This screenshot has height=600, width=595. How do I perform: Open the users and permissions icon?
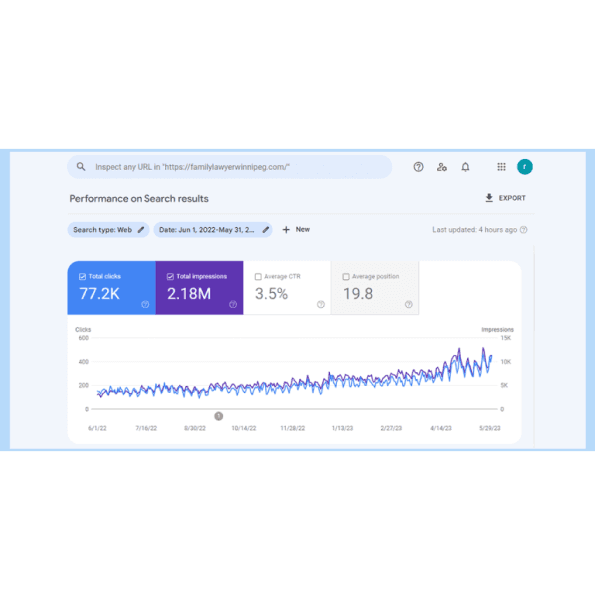click(442, 167)
